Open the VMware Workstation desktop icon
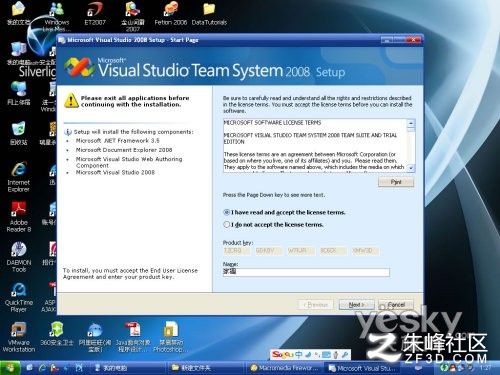 pyautogui.click(x=19, y=337)
